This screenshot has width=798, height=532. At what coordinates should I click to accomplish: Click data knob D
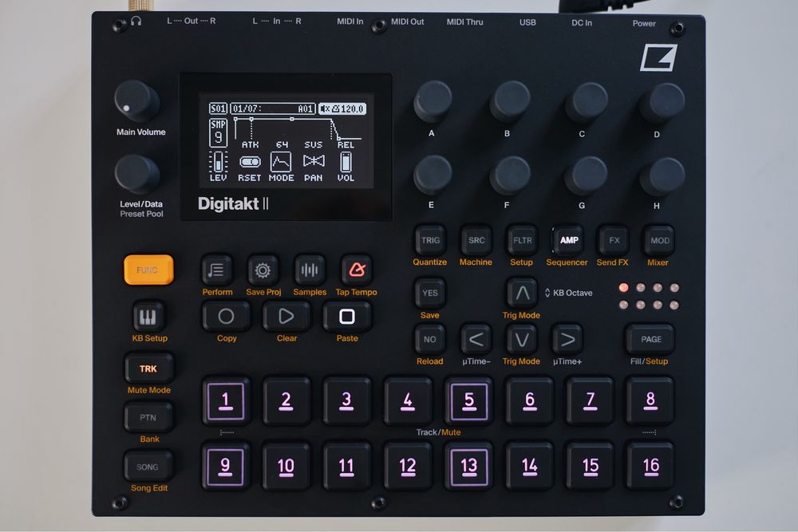[662, 103]
